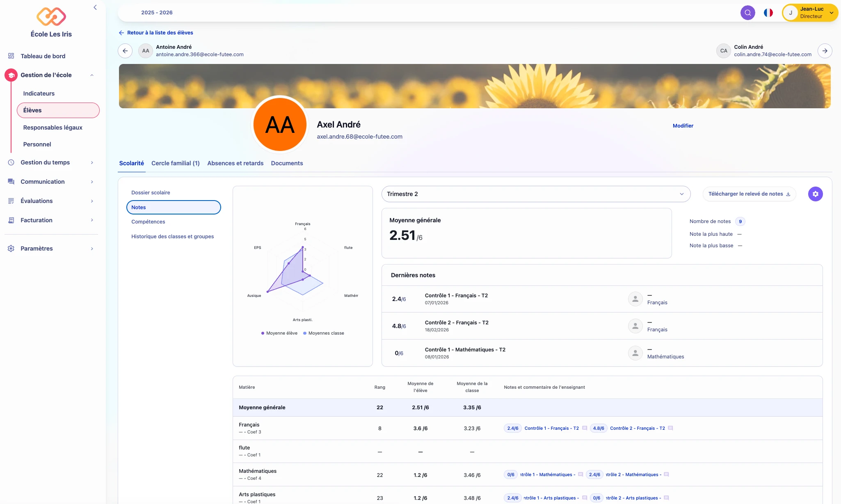Go to next student Colin André arrow
Viewport: 841px width, 504px height.
825,51
